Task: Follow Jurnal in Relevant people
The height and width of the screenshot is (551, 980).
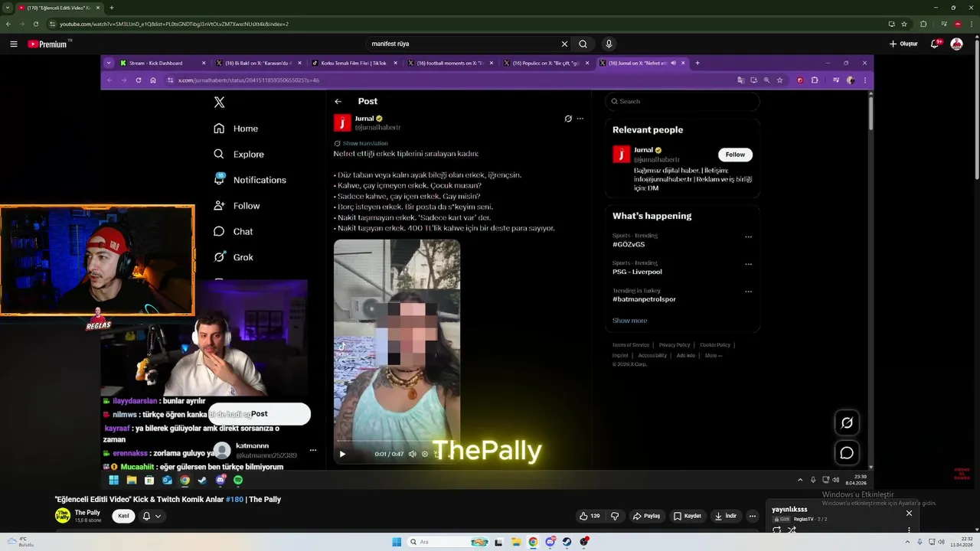Action: [735, 155]
